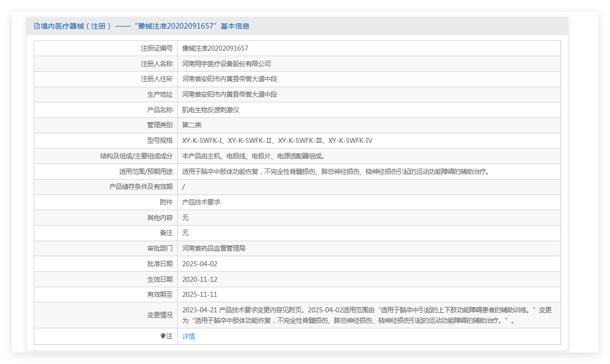This screenshot has height=364, width=610.
Task: Click the document icon in panel header
Action: coord(37,26)
